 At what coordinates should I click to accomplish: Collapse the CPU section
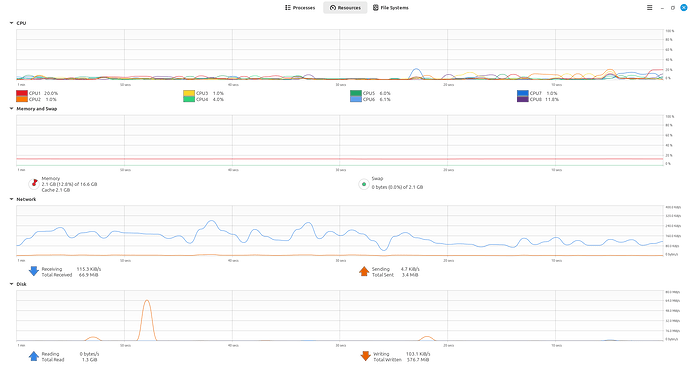click(11, 23)
